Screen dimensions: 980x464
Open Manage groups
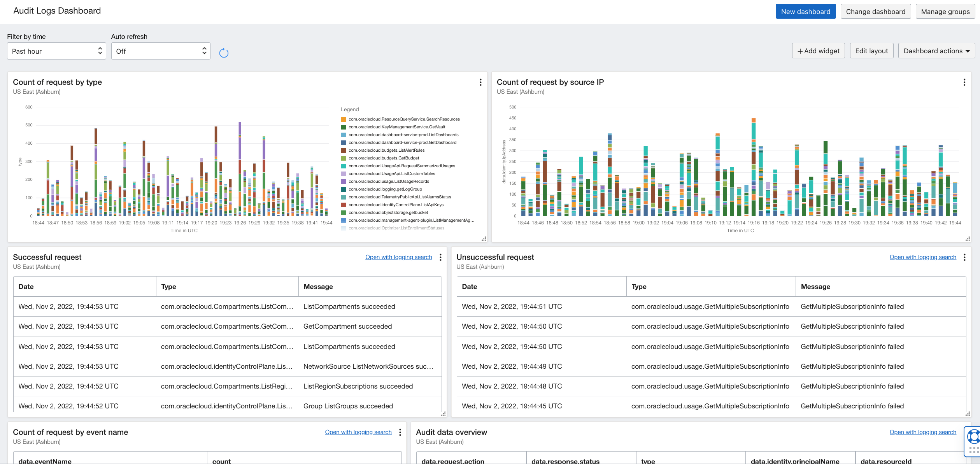pyautogui.click(x=945, y=11)
